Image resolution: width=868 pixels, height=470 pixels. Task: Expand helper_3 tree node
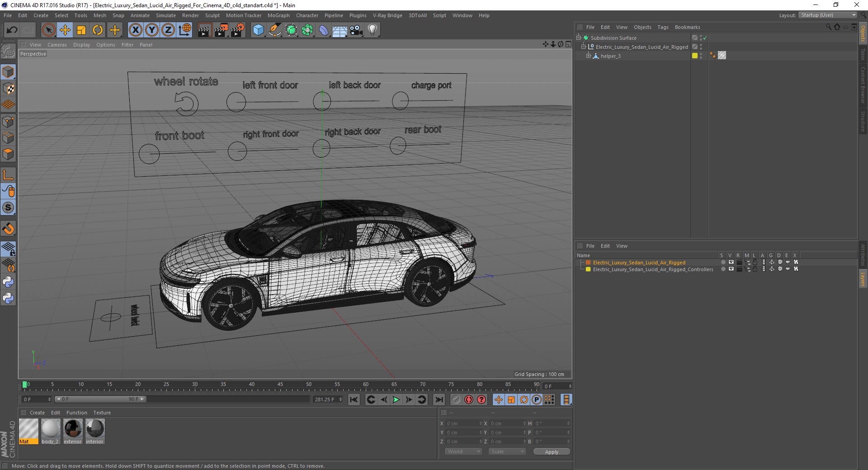coord(588,56)
